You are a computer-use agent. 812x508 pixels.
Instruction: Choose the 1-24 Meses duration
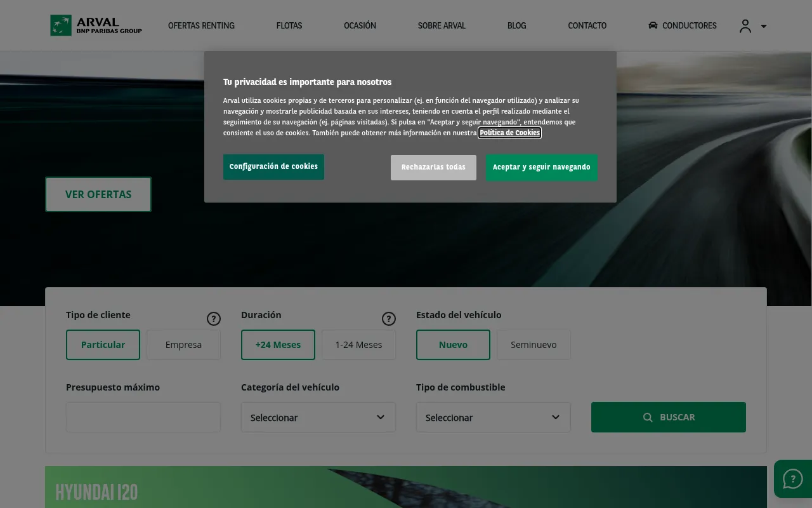point(358,345)
